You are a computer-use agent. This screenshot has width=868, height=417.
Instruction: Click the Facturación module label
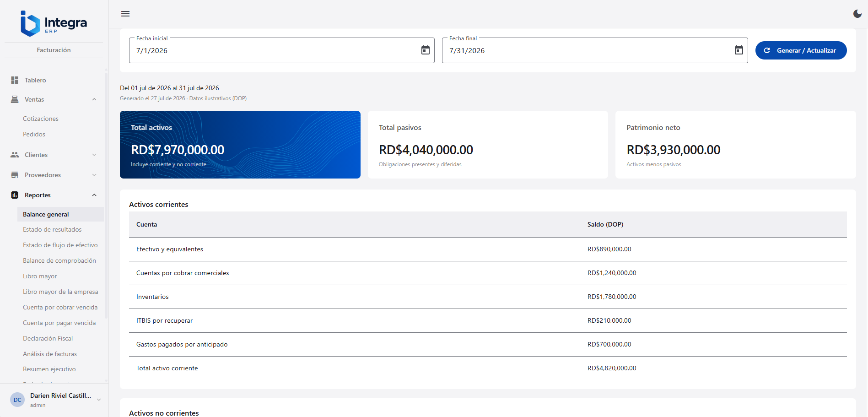[54, 50]
